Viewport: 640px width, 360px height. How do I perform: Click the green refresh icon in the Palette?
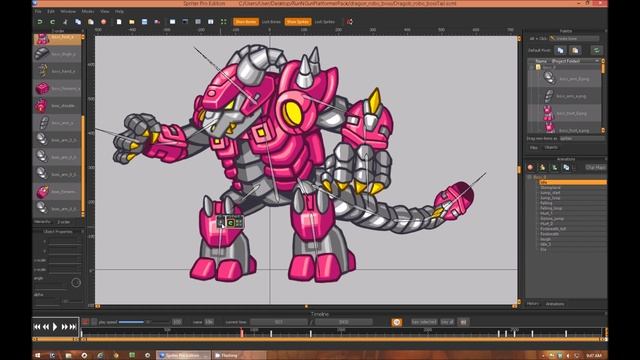point(596,50)
